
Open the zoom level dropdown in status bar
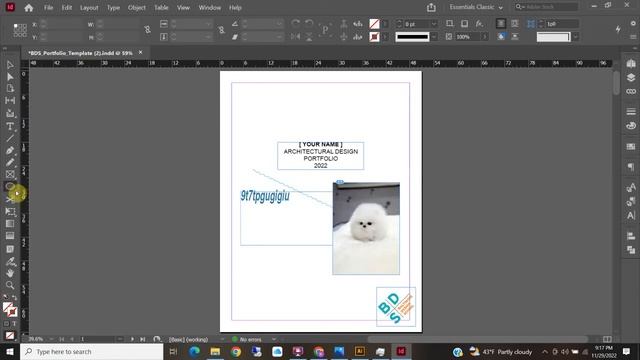[x=51, y=339]
